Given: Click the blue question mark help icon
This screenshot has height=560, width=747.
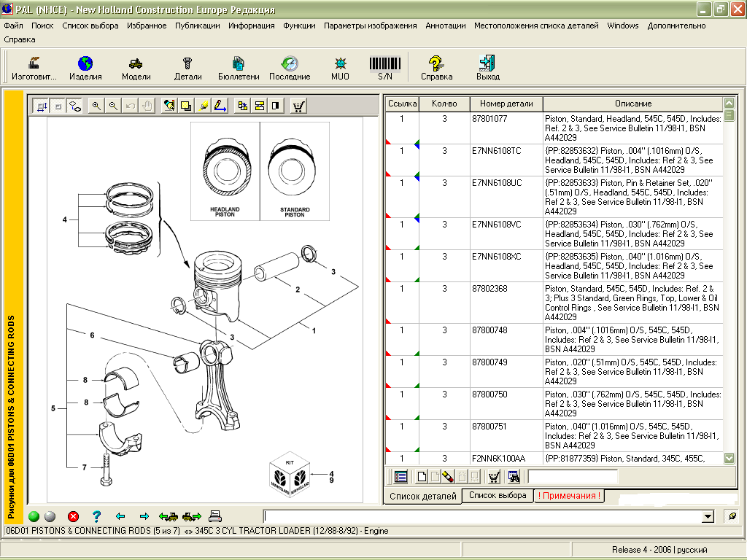Looking at the screenshot, I should tap(97, 516).
